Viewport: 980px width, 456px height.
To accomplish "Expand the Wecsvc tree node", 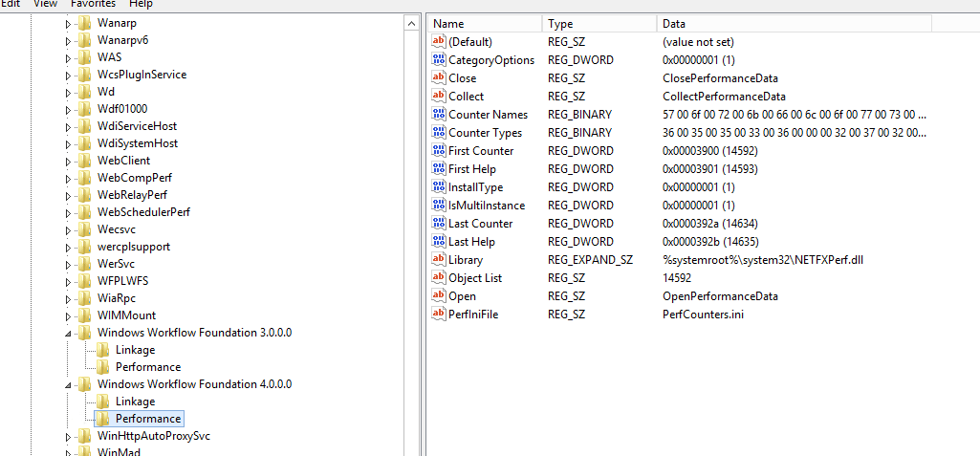I will pyautogui.click(x=69, y=229).
